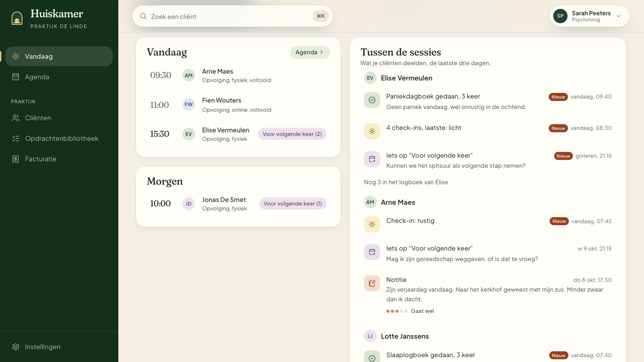Click Elise's "Voor volgende keer" calendar icon
Viewport: 644px width, 362px height.
(x=372, y=159)
